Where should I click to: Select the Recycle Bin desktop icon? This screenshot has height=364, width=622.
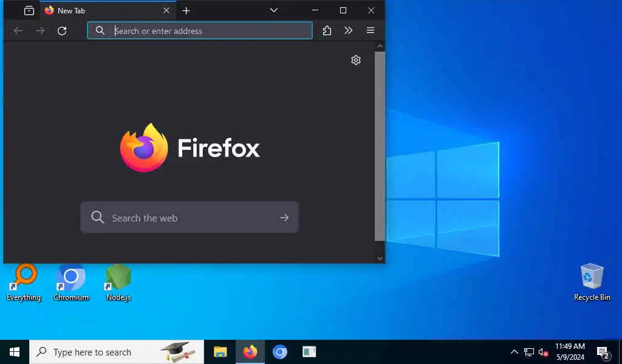pos(592,283)
